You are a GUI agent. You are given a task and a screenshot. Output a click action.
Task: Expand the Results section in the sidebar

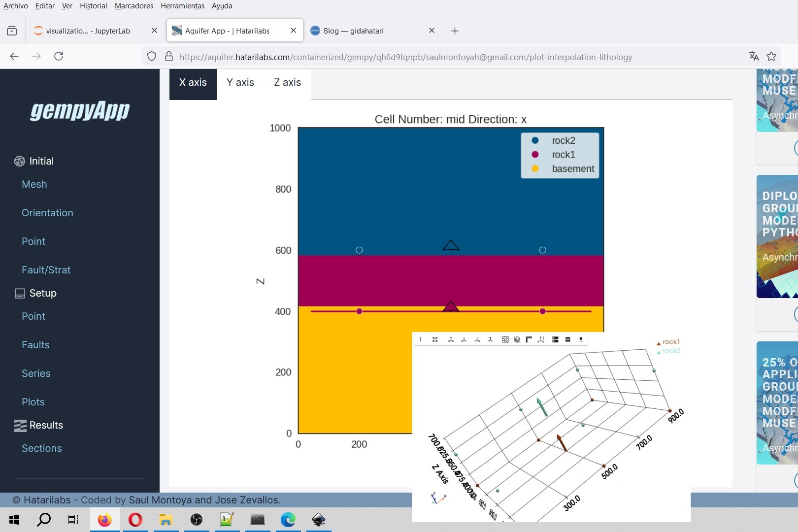coord(46,425)
